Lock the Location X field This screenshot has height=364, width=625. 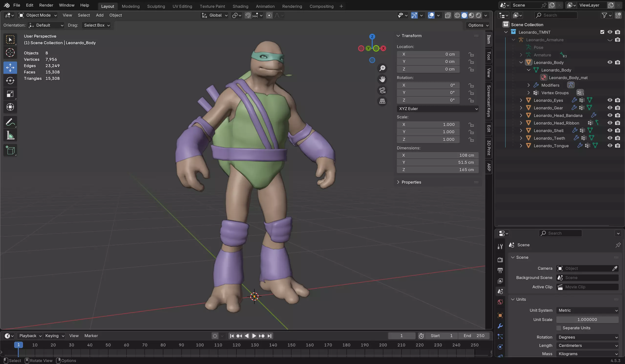tap(471, 54)
